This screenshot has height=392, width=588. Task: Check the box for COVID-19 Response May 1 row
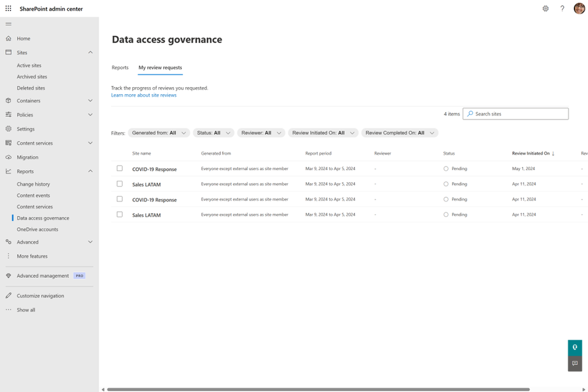[x=119, y=168]
